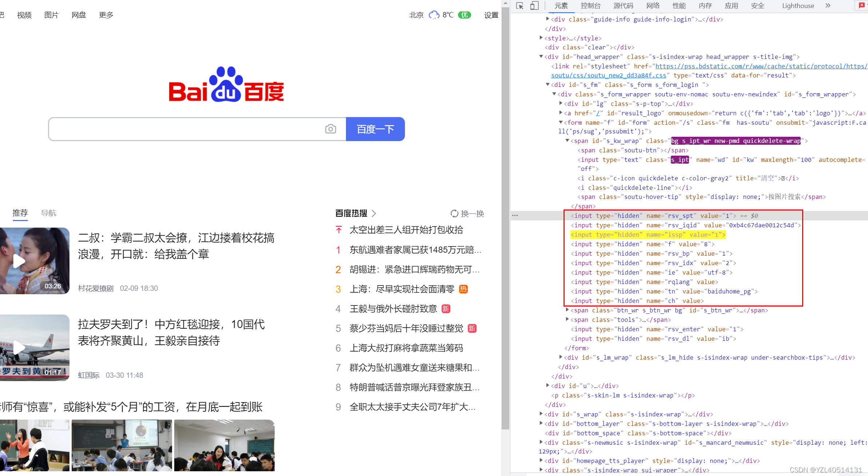Collapse the s_kw_wrap span node
The width and height of the screenshot is (868, 476).
(567, 141)
